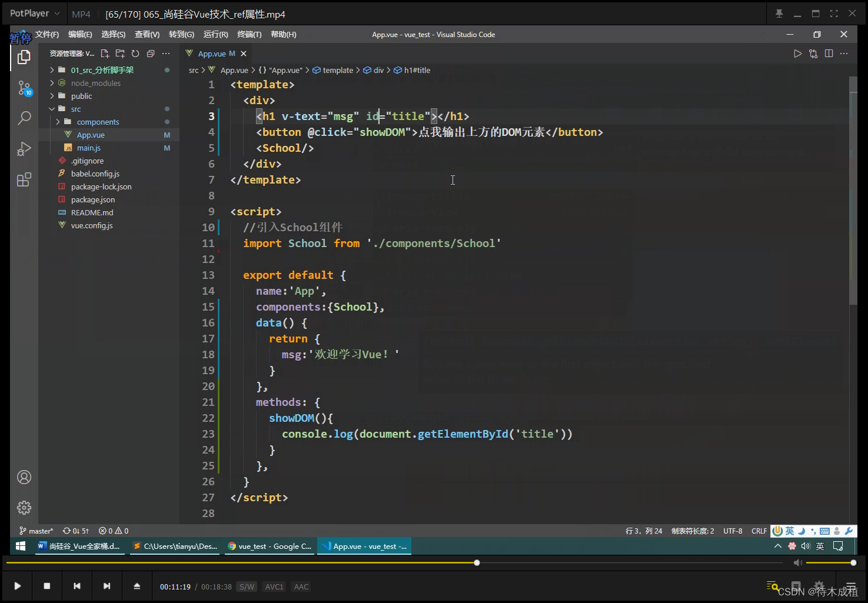Viewport: 868px width, 603px height.
Task: Close the App.vue editor tab
Action: (x=244, y=54)
